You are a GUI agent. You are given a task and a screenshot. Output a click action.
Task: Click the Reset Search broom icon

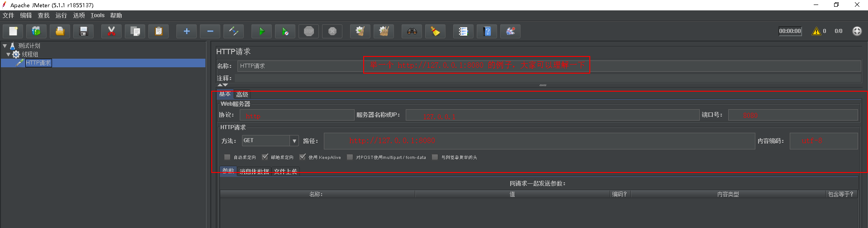coord(436,31)
